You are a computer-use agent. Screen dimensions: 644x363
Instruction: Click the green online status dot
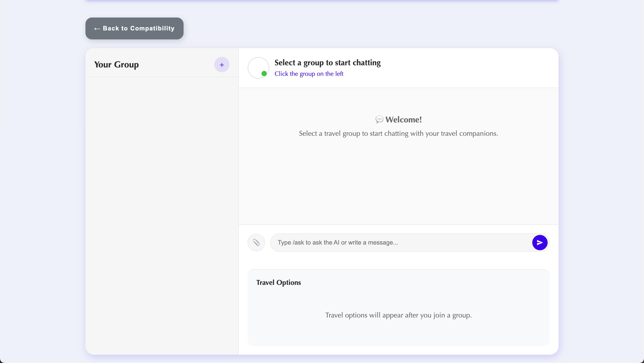[264, 74]
